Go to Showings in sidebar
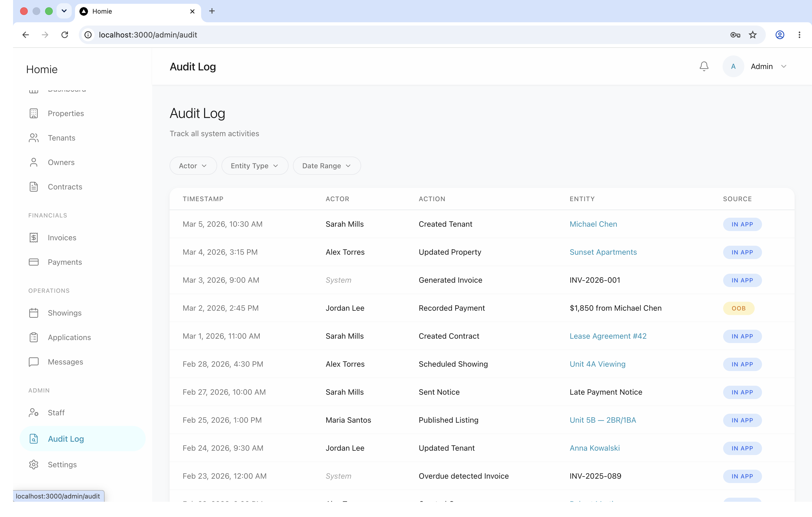The image size is (812, 517). pos(82,313)
